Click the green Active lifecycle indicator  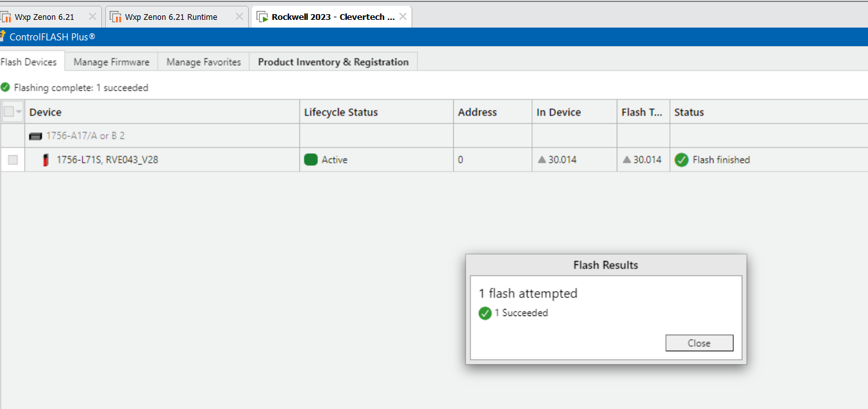click(311, 160)
